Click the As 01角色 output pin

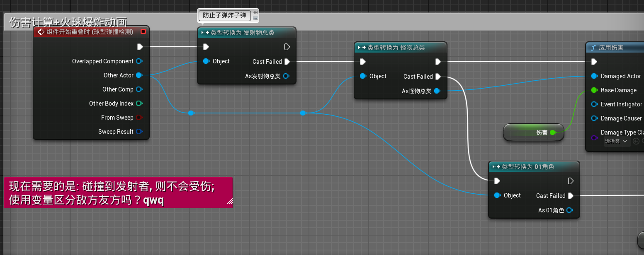point(569,210)
